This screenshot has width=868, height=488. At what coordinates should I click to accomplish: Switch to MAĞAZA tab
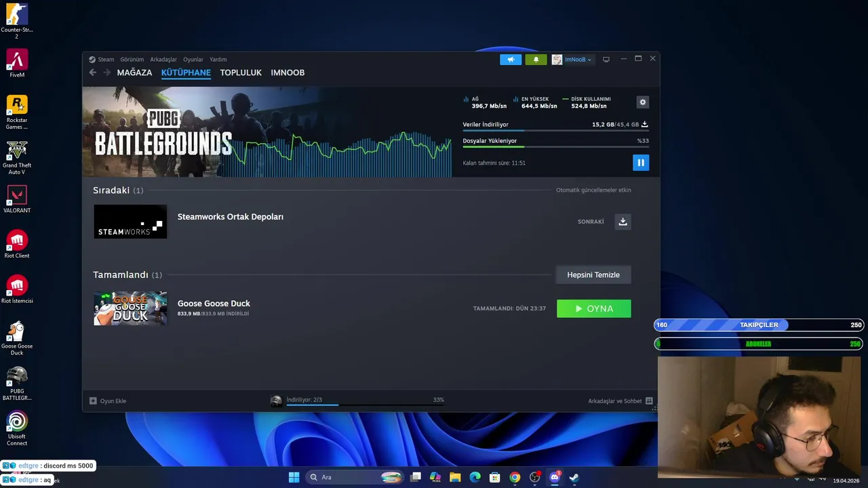(x=134, y=73)
